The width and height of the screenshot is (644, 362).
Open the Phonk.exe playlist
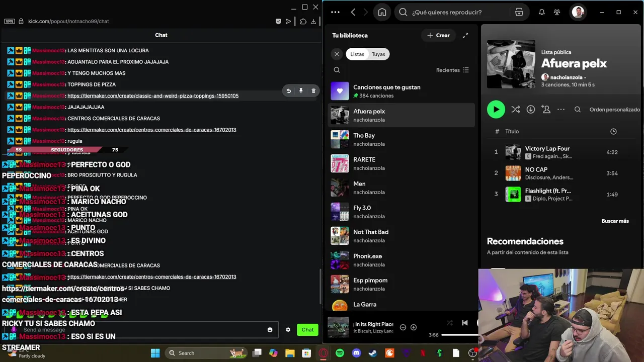[401, 260]
